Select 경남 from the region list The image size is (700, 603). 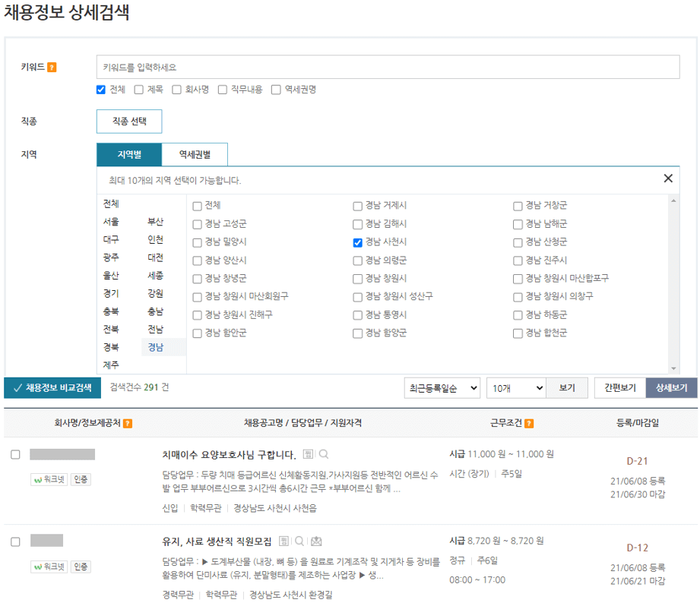coord(160,347)
